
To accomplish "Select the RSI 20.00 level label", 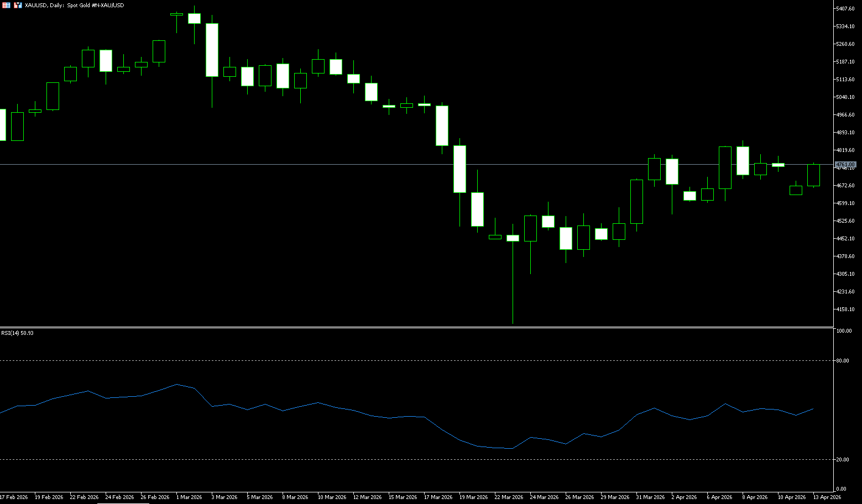I will pyautogui.click(x=843, y=460).
